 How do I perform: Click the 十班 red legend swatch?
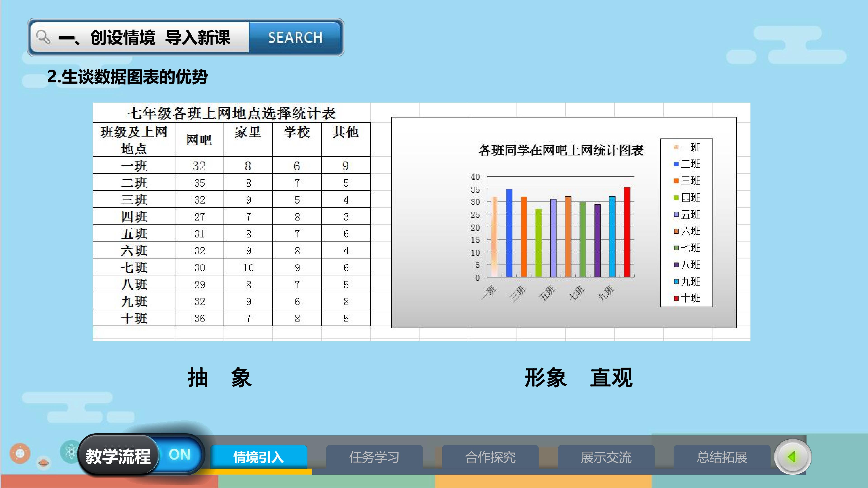pos(676,298)
